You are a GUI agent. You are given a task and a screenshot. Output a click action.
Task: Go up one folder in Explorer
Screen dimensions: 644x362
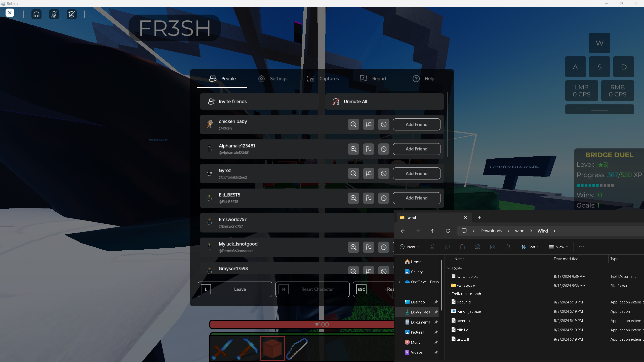pos(433,231)
